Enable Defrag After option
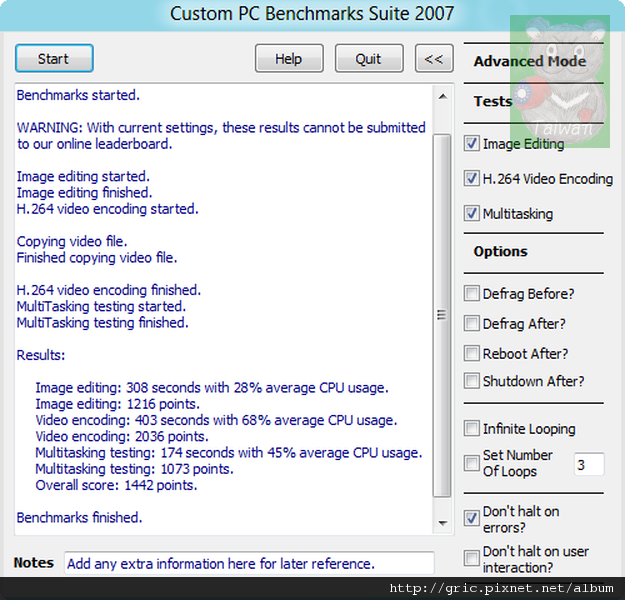This screenshot has height=600, width=625. coord(472,323)
